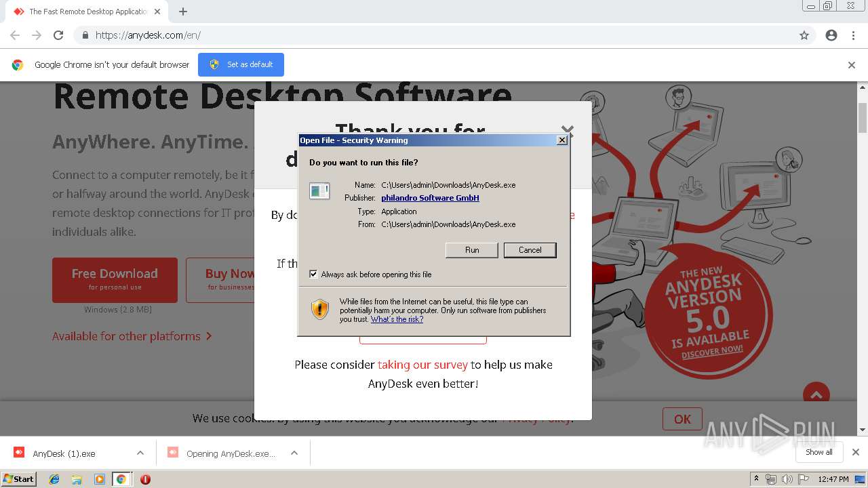Expand options for Opening AnyDesk.exe download

(x=294, y=453)
